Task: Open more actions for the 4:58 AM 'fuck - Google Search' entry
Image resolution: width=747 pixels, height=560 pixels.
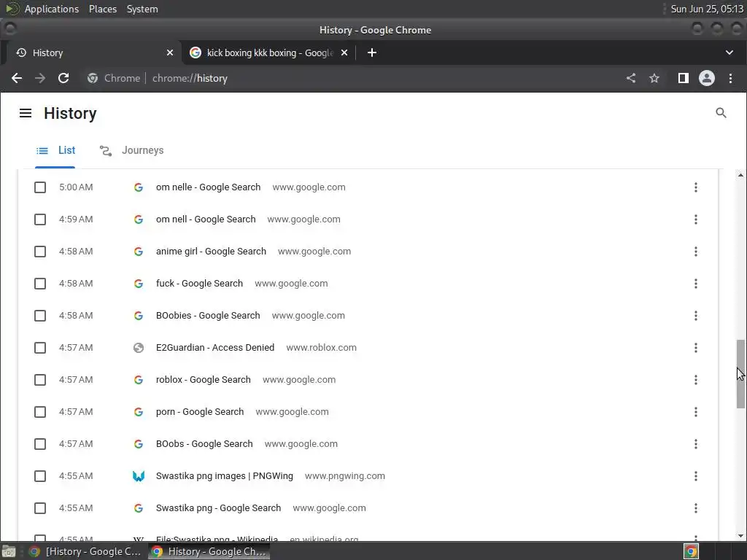Action: [x=695, y=284]
